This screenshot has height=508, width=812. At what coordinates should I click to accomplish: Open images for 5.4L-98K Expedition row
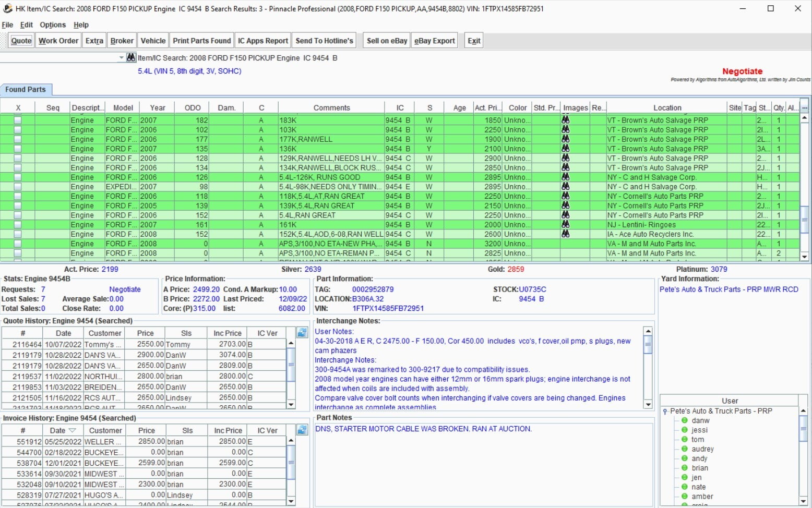pos(565,187)
